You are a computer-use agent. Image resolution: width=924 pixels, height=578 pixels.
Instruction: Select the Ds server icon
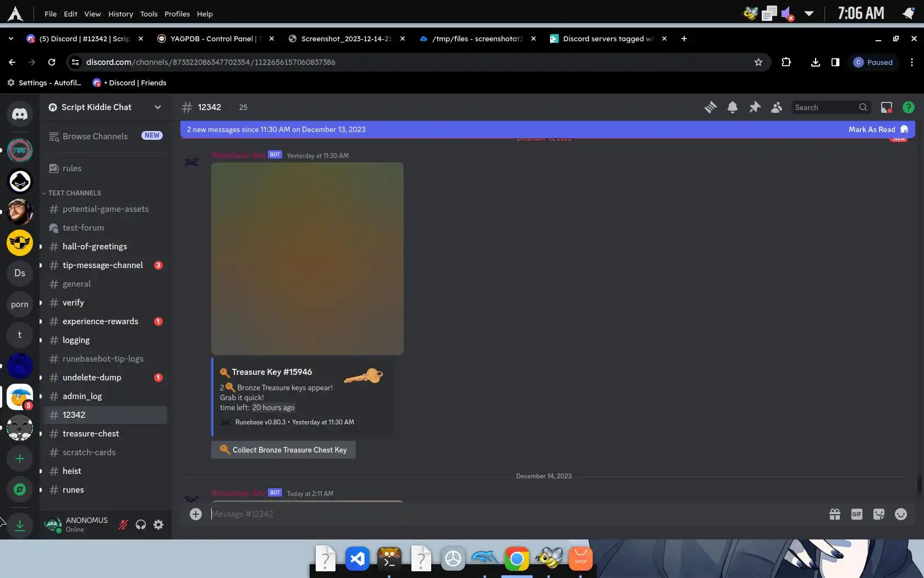tap(20, 273)
